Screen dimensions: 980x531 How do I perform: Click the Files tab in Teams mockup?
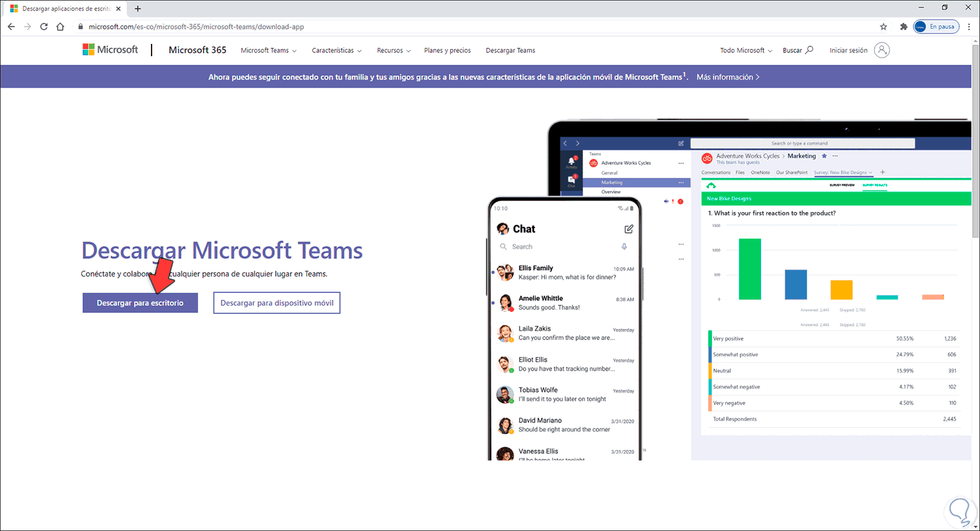coord(740,173)
